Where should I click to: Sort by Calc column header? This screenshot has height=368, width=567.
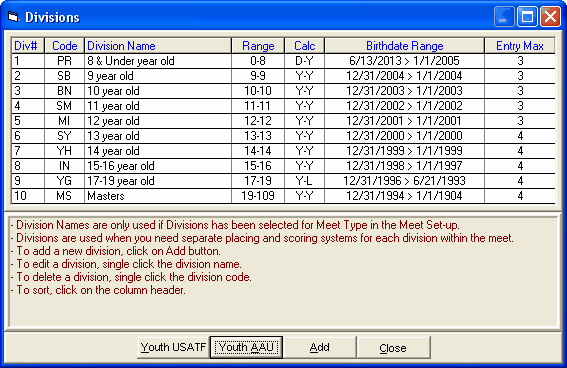304,46
